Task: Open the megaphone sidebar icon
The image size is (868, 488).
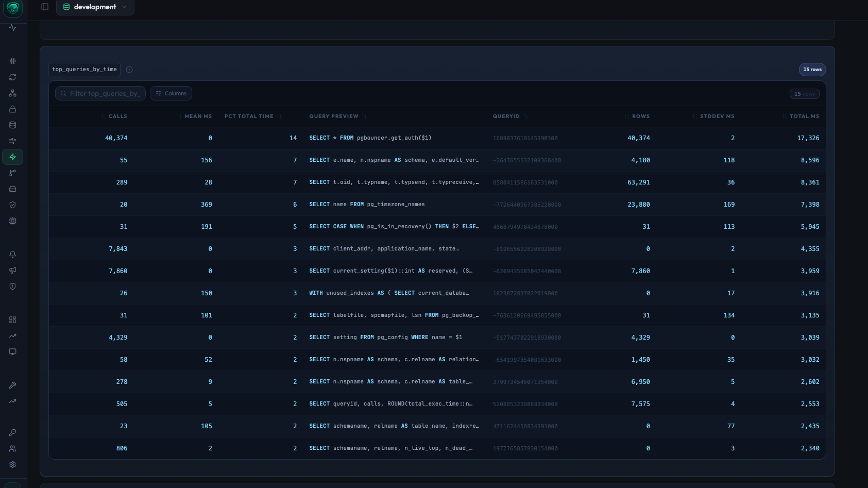Action: click(x=13, y=271)
